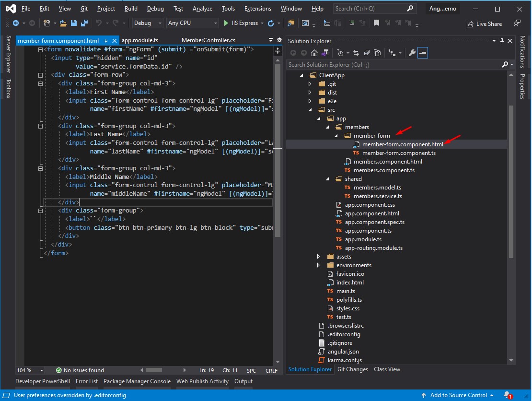Start debugging with the IIS Express button
532x401 pixels.
[242, 23]
